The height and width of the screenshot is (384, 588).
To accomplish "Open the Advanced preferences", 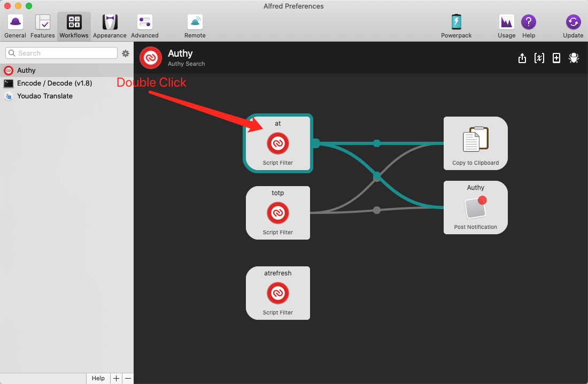I will (x=145, y=27).
